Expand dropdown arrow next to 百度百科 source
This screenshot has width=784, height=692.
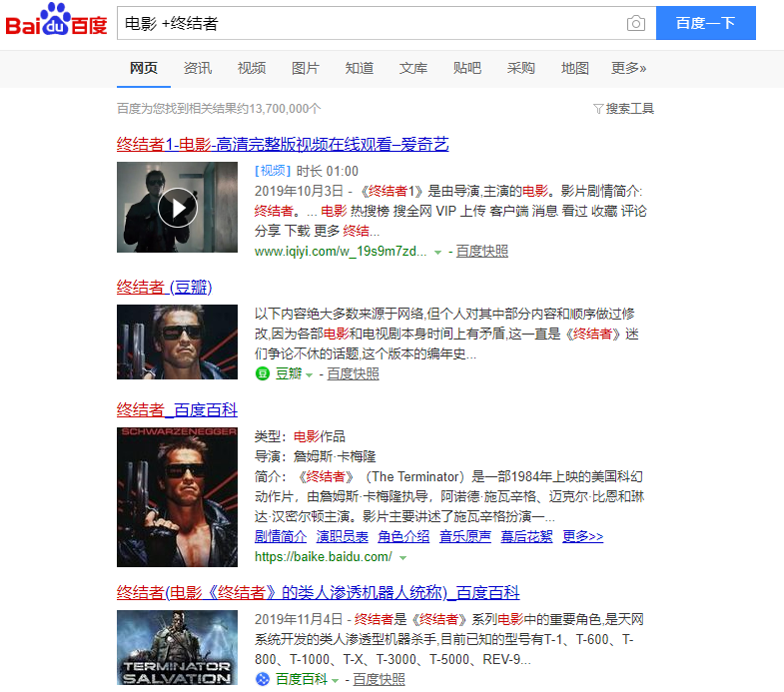[x=335, y=680]
